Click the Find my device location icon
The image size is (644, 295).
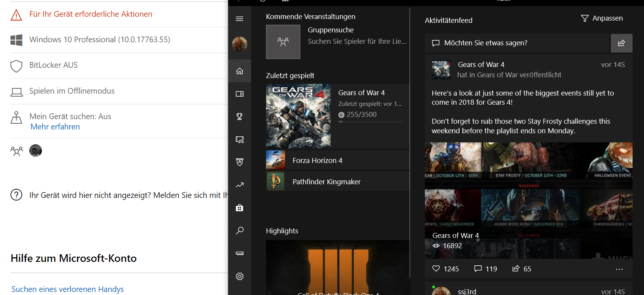tap(16, 117)
